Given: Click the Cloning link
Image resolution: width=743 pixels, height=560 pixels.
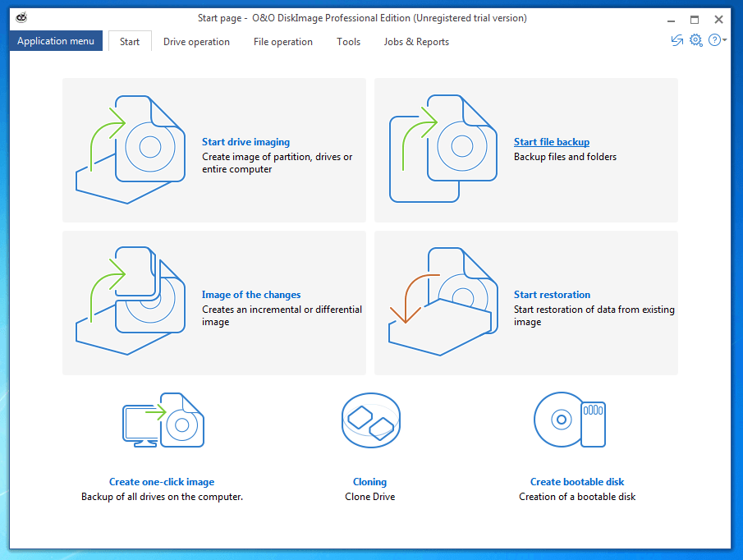Looking at the screenshot, I should 369,482.
